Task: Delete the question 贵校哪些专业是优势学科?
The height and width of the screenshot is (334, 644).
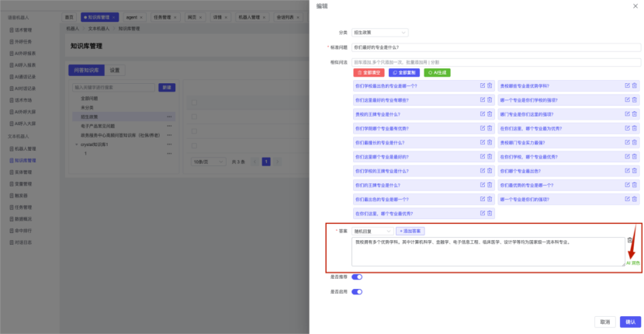Action: tap(635, 85)
